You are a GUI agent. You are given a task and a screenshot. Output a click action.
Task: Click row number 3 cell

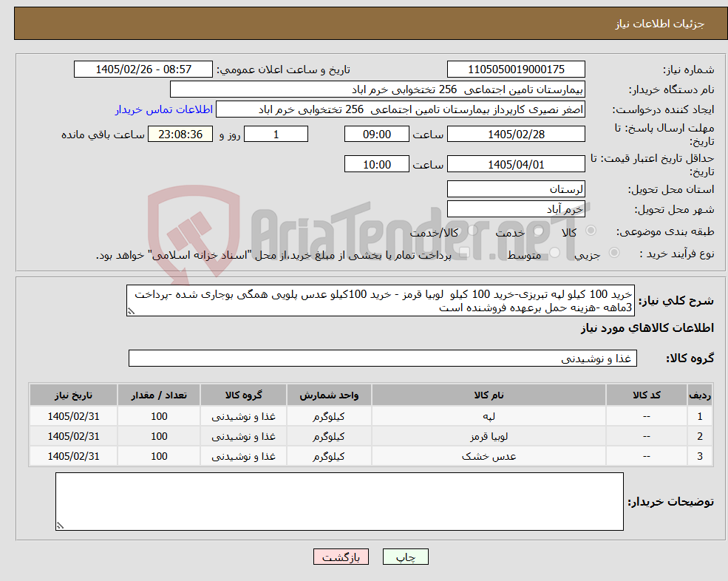700,456
